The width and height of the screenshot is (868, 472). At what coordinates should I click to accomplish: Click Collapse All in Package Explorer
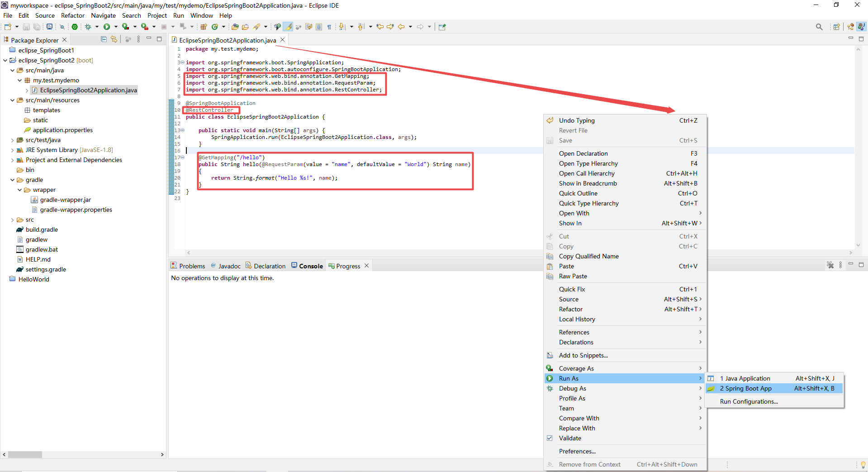(104, 39)
